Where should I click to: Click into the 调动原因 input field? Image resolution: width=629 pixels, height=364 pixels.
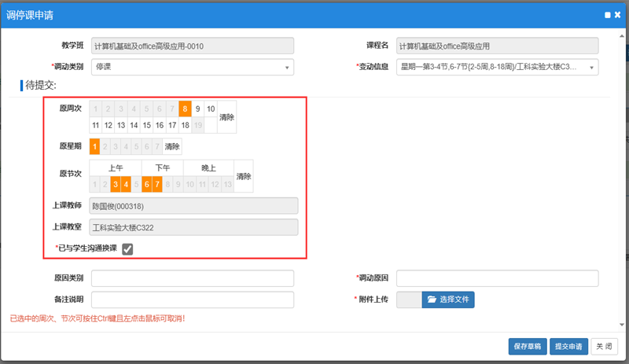[x=497, y=278]
